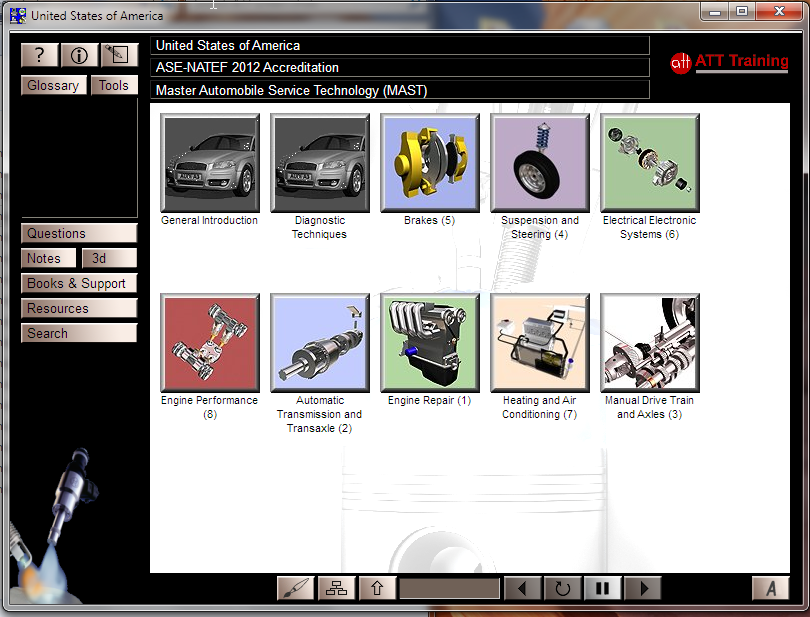Viewport: 810px width, 617px height.
Task: Click the 3d button
Action: [x=110, y=258]
